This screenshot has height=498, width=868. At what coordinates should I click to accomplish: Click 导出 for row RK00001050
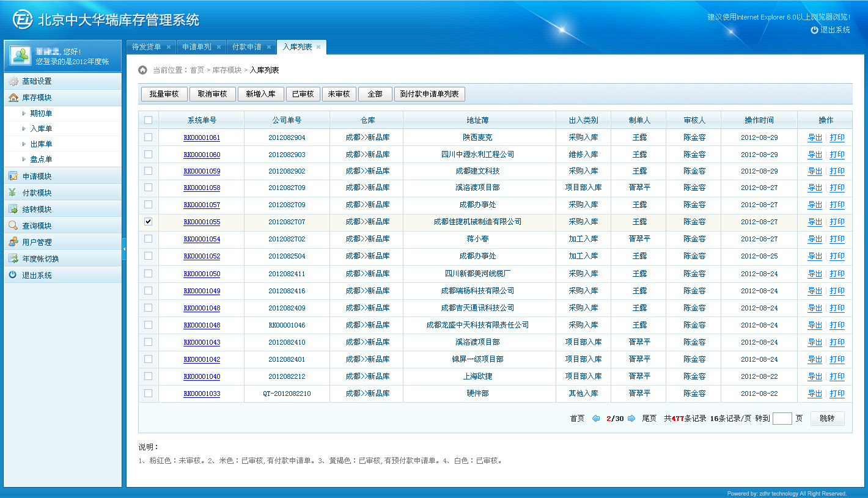815,274
